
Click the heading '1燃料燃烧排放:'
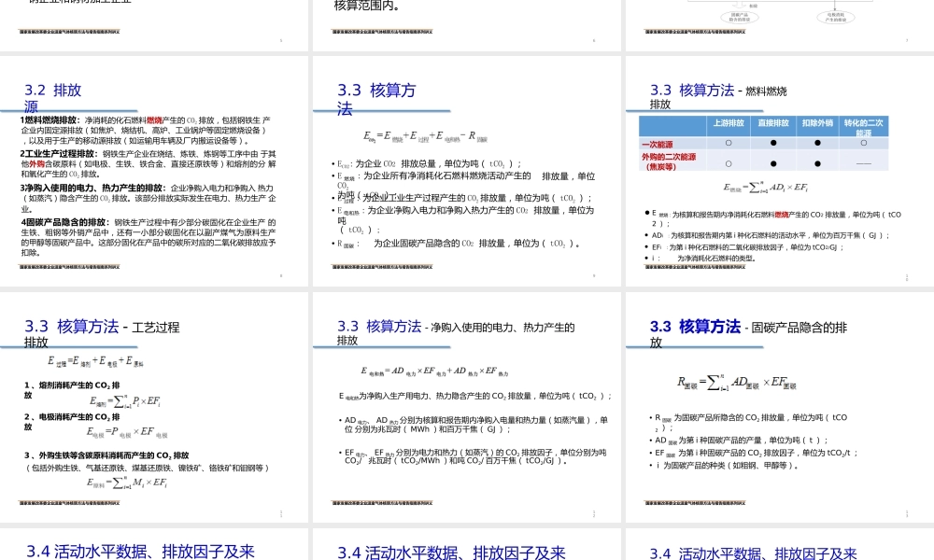51,120
